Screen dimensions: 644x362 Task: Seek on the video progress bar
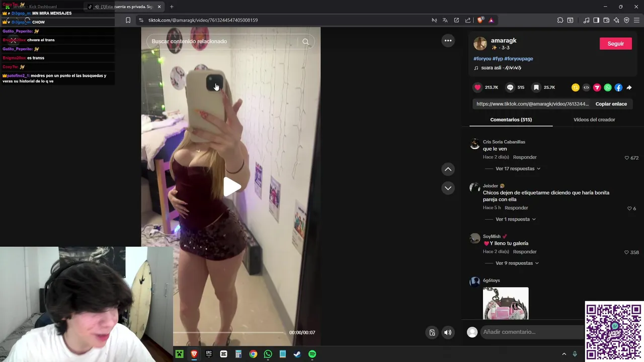(229, 332)
